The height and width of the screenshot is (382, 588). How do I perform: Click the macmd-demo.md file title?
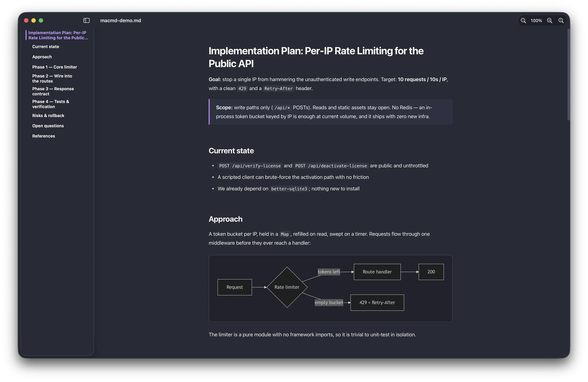[x=121, y=20]
